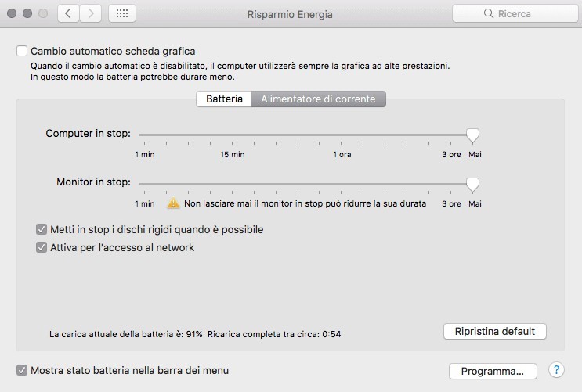Uncheck Metti in stop i dischi rigidi
Image resolution: width=582 pixels, height=392 pixels.
tap(42, 230)
